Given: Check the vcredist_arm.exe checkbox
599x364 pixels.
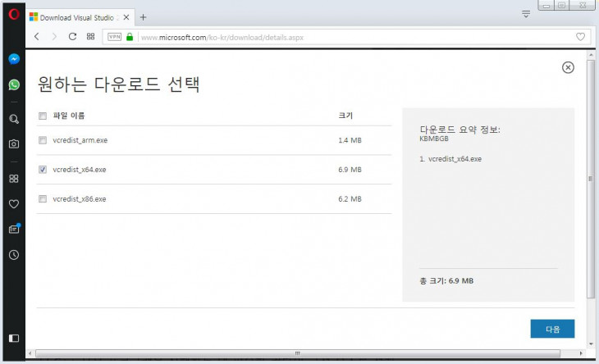Looking at the screenshot, I should [43, 140].
